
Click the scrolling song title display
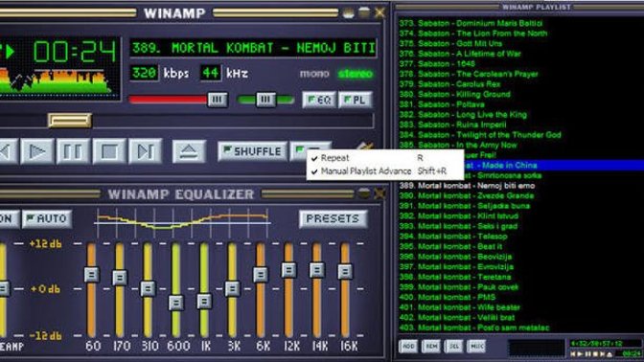tap(253, 48)
